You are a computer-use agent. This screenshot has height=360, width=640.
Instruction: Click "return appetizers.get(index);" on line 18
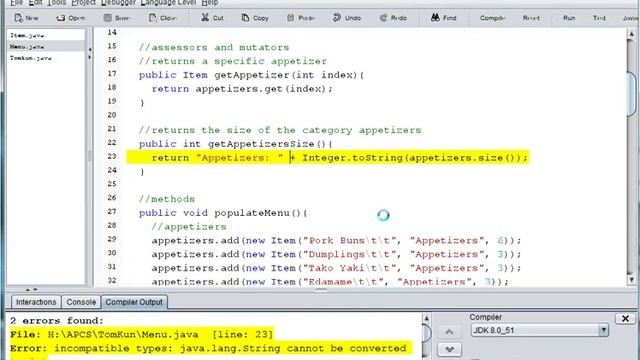(x=242, y=89)
